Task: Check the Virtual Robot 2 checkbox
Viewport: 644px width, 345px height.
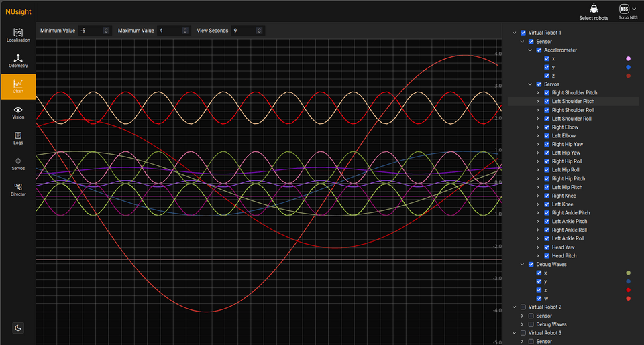Action: pos(523,307)
